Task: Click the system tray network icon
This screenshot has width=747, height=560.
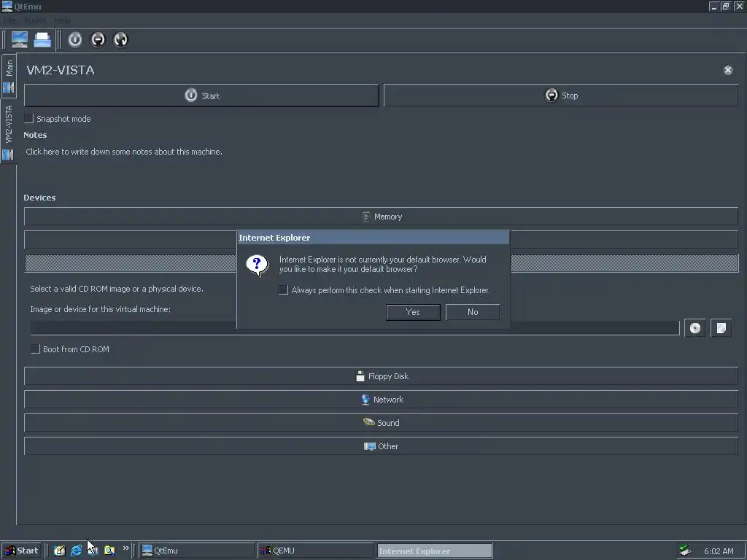Action: pyautogui.click(x=685, y=551)
